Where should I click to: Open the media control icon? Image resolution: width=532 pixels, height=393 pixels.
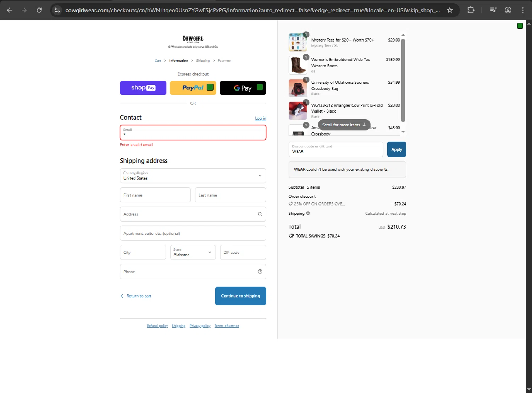[493, 10]
